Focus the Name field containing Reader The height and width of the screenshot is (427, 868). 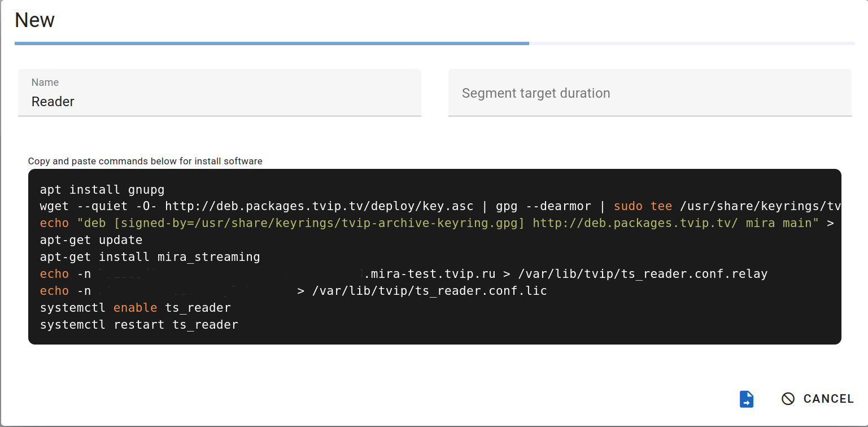pyautogui.click(x=219, y=102)
